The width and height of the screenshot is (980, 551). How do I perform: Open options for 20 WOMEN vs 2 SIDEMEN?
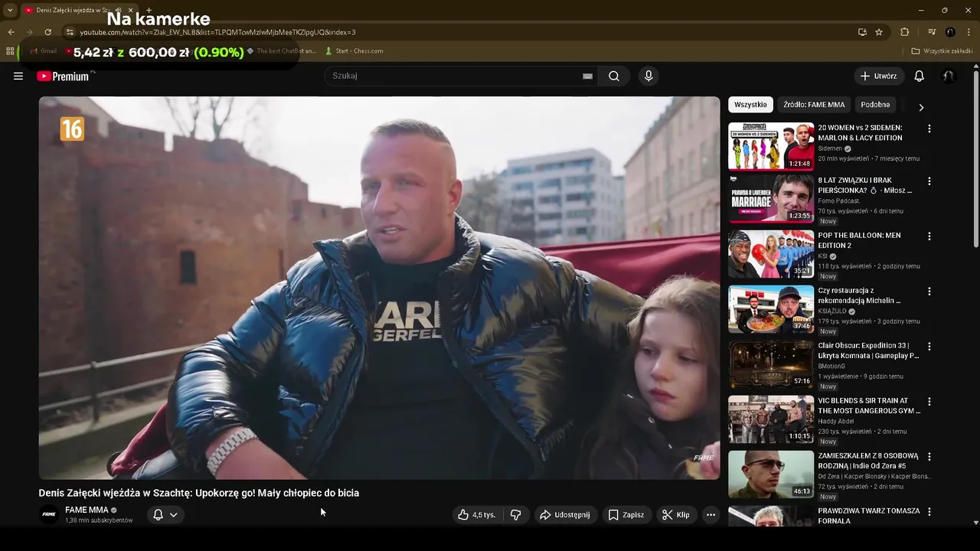point(929,129)
